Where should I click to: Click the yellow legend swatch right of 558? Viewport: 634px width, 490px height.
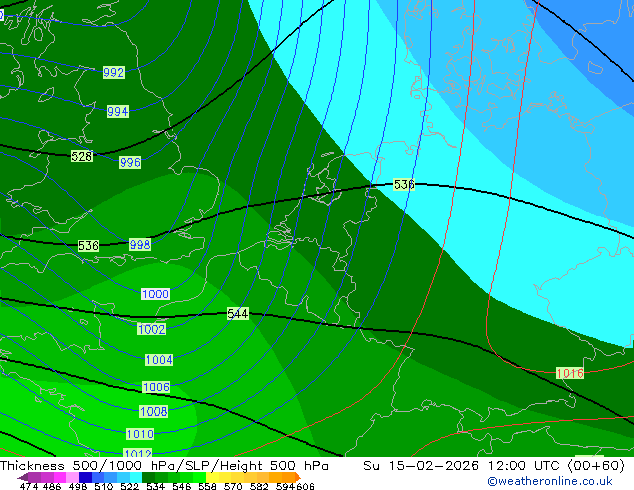(213, 477)
